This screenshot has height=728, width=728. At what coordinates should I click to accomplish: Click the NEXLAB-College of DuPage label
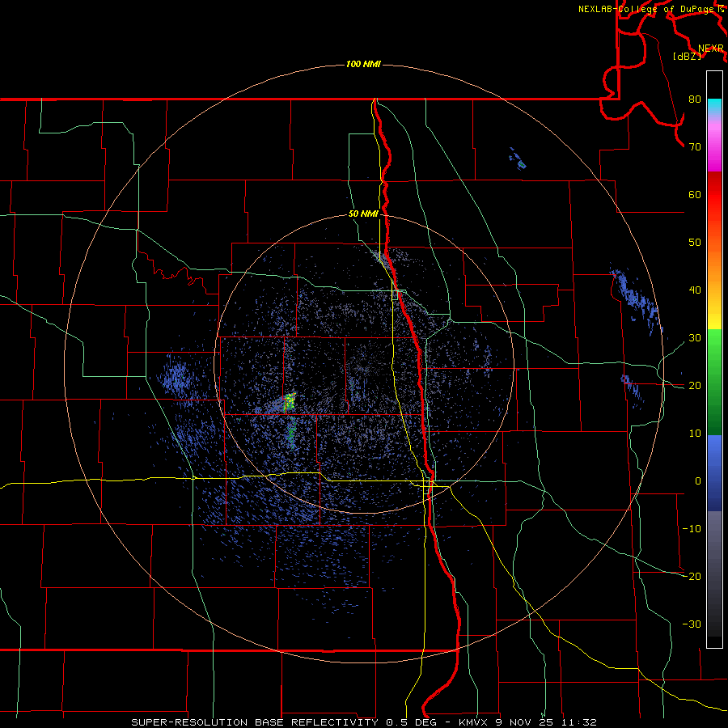point(645,9)
